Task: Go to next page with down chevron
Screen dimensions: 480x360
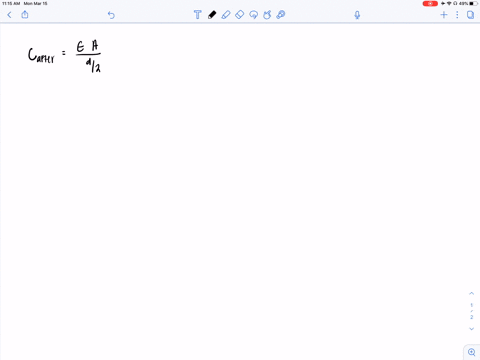Action: pyautogui.click(x=471, y=329)
